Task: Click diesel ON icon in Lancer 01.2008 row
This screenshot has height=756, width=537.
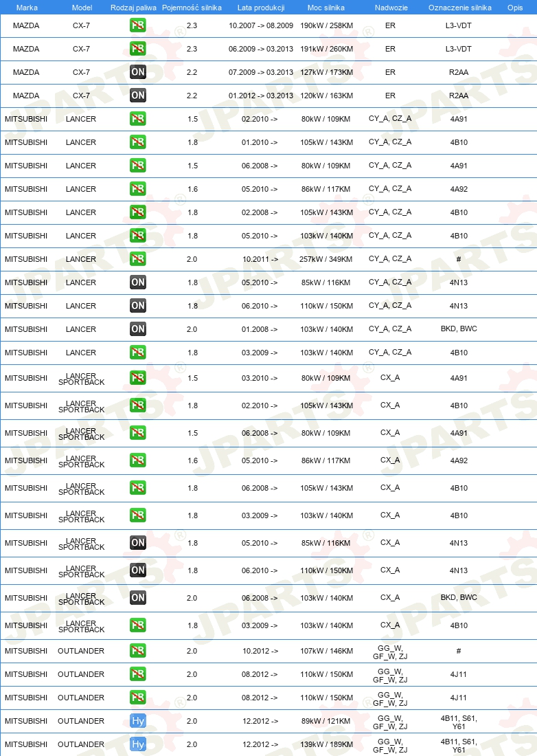Action: pos(138,329)
